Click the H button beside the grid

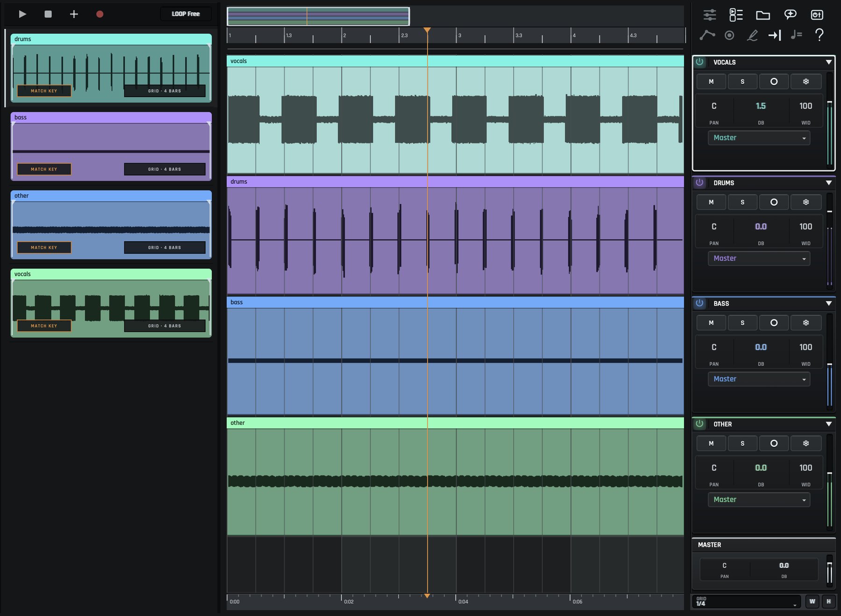(x=828, y=602)
